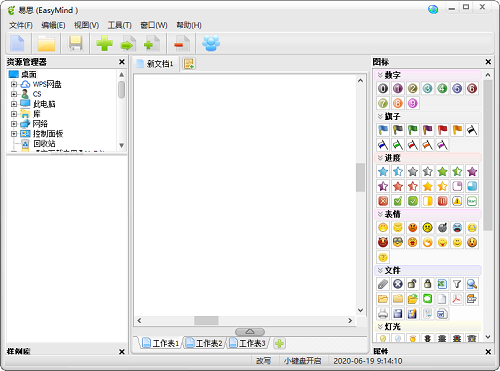Click the canvas horizontal scrollbar thumb

[206, 320]
